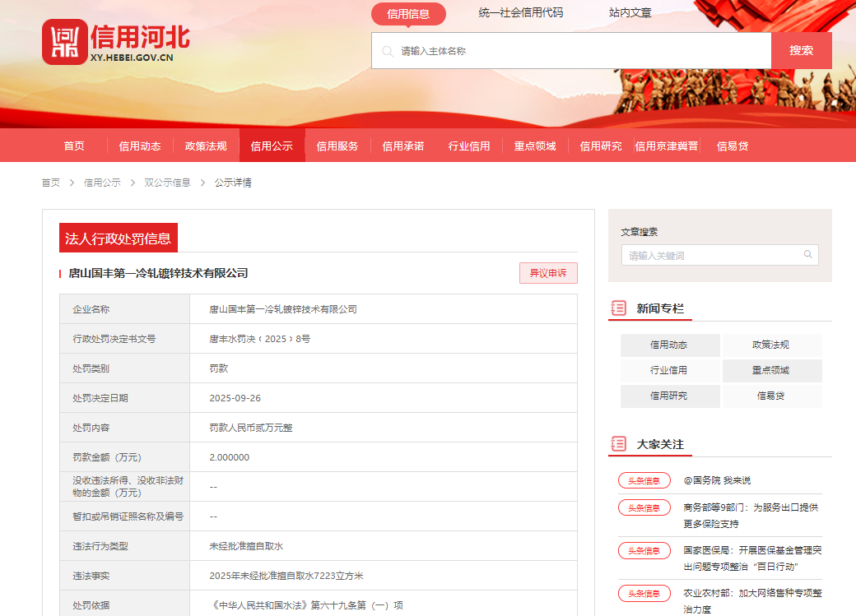Open 首页 in the navigation bar
This screenshot has height=616, width=856.
(x=74, y=146)
